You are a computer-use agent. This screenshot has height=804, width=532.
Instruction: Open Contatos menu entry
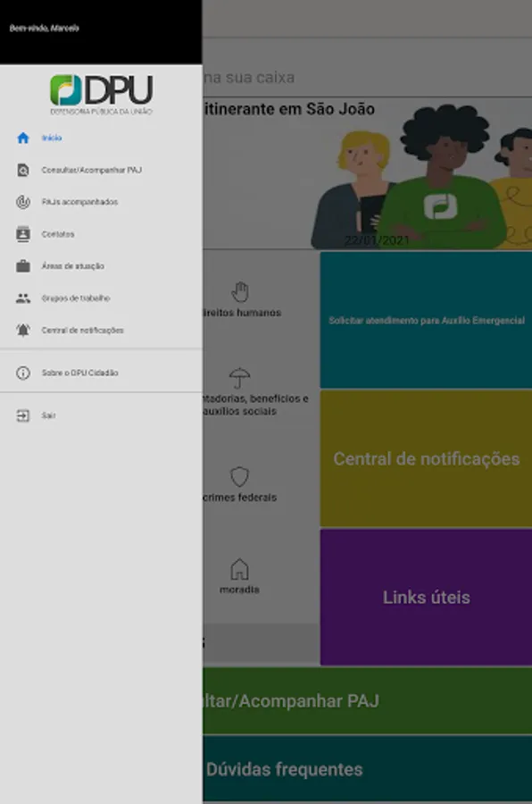point(101,234)
